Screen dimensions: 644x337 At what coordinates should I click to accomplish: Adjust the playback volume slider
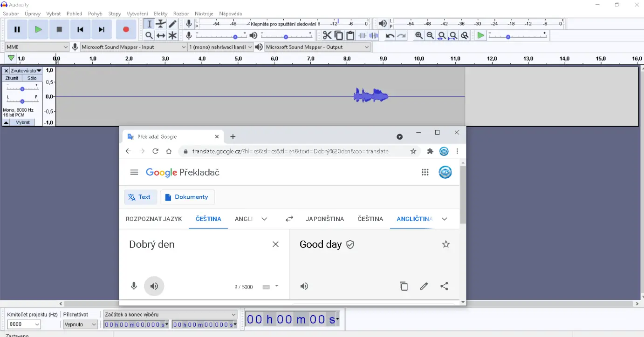click(x=286, y=35)
